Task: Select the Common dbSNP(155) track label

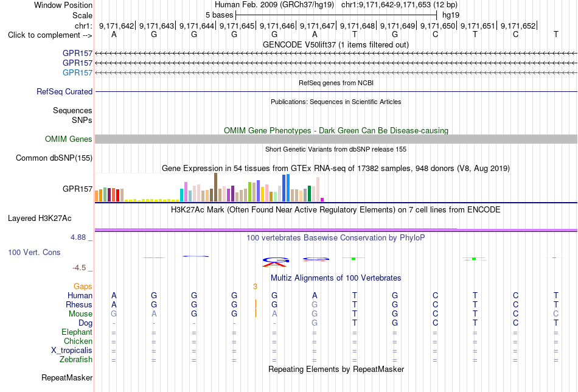Action: coord(54,158)
